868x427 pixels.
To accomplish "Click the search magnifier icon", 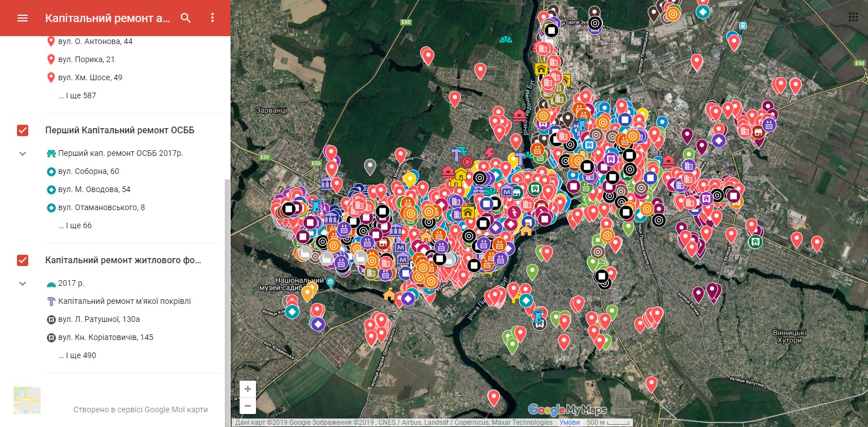I will click(x=186, y=18).
